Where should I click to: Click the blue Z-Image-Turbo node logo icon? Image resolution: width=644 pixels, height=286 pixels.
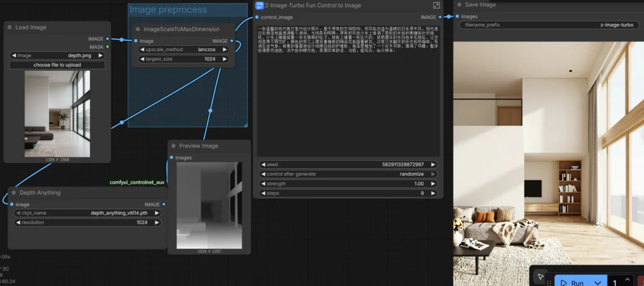pyautogui.click(x=259, y=5)
